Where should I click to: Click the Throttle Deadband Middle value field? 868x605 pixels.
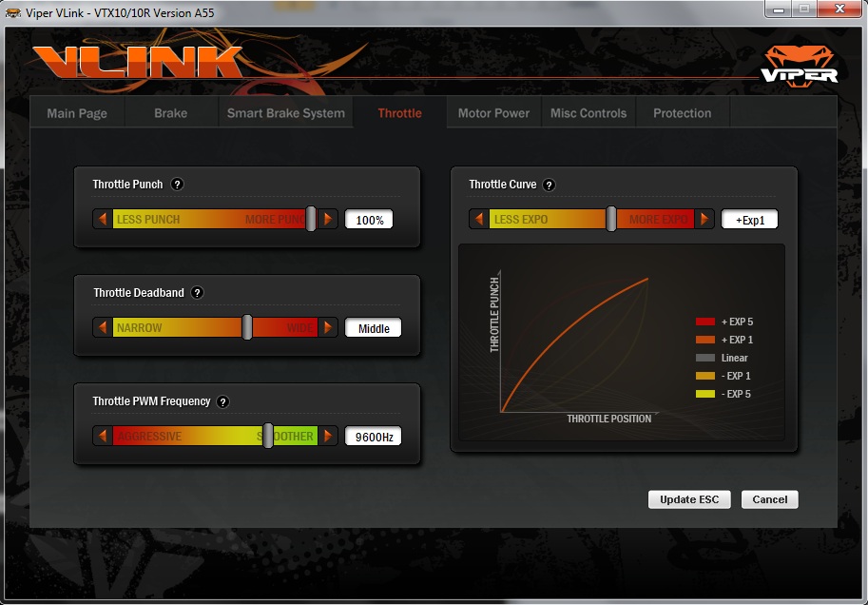(374, 328)
